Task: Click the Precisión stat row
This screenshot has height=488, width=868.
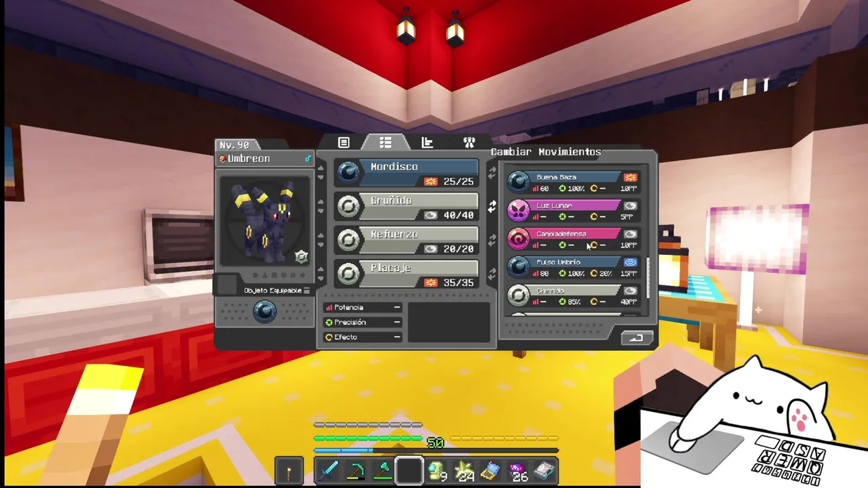Action: pos(363,322)
